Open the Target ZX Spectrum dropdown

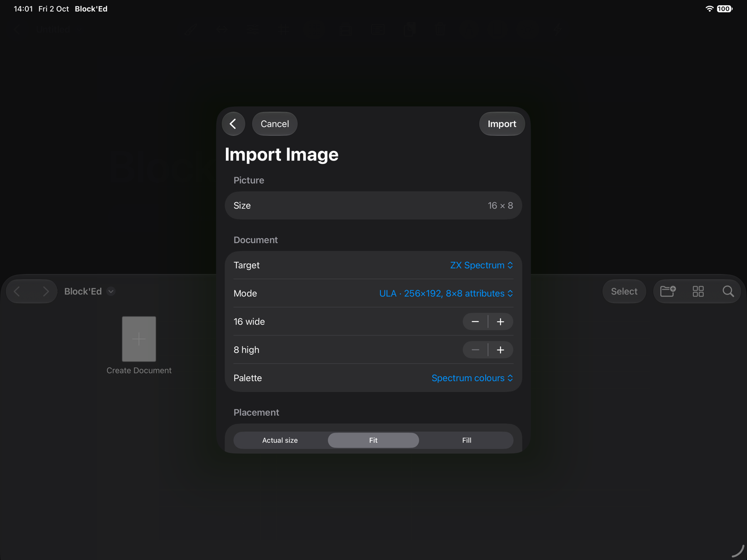pyautogui.click(x=481, y=265)
